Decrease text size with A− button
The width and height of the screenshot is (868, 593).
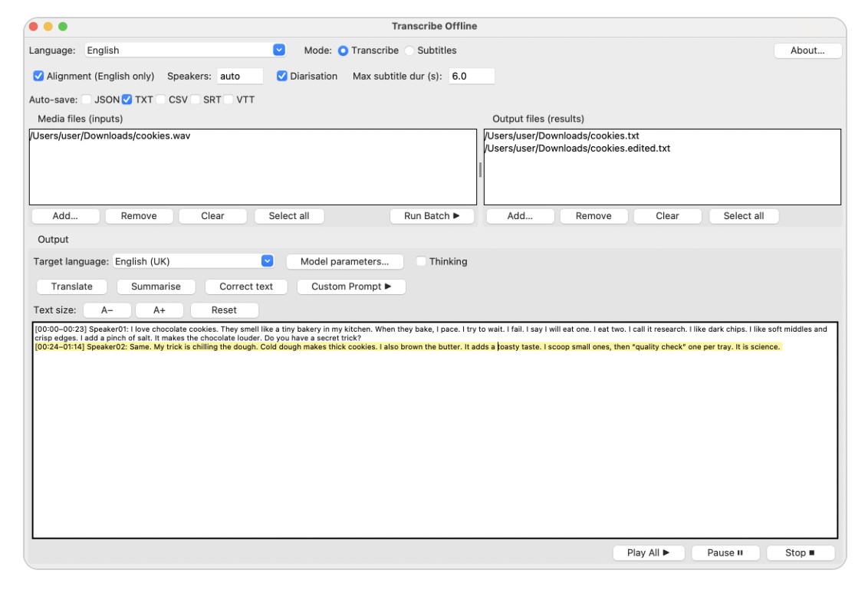(x=106, y=310)
